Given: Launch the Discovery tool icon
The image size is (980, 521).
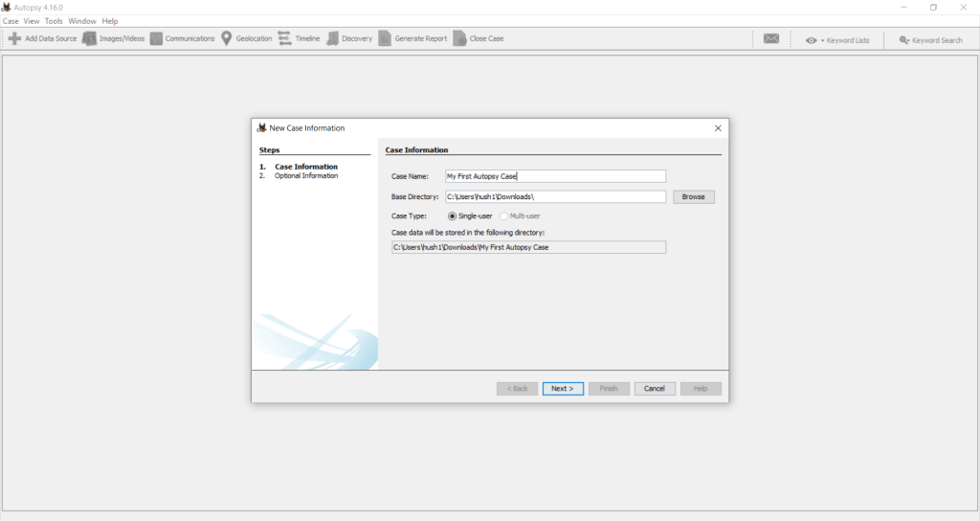Looking at the screenshot, I should 333,38.
